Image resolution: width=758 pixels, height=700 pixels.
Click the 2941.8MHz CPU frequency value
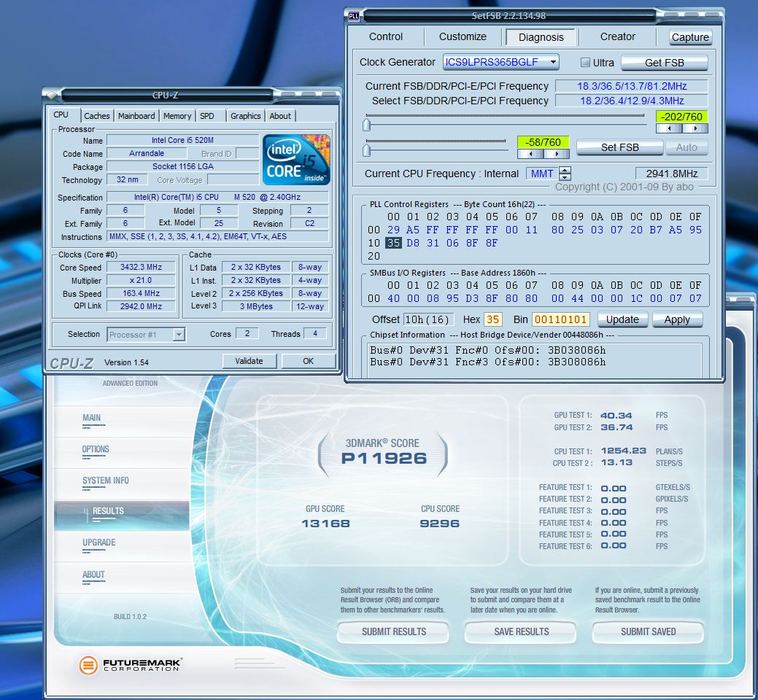[671, 174]
